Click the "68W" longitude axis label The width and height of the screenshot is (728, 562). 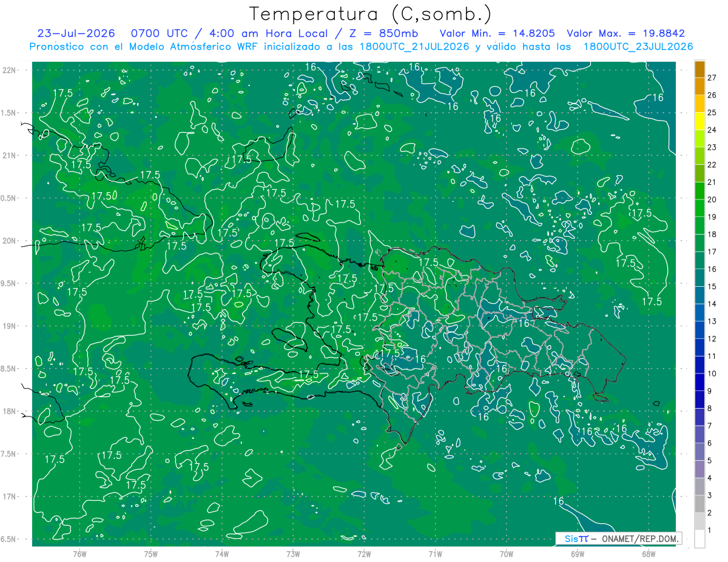[x=649, y=554]
